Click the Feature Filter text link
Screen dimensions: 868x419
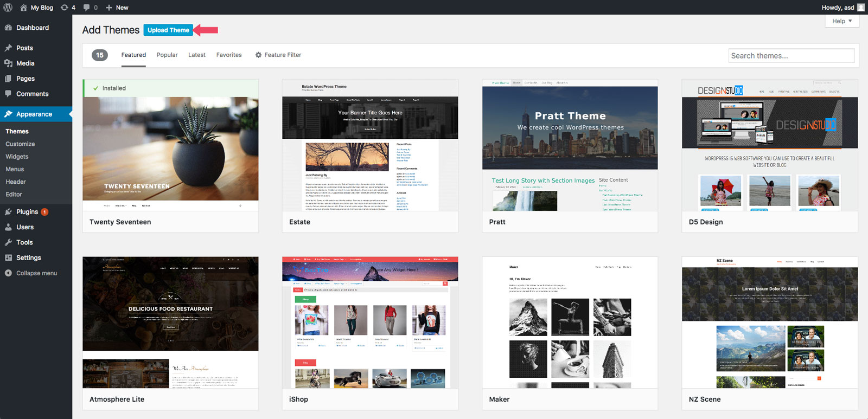click(x=283, y=55)
